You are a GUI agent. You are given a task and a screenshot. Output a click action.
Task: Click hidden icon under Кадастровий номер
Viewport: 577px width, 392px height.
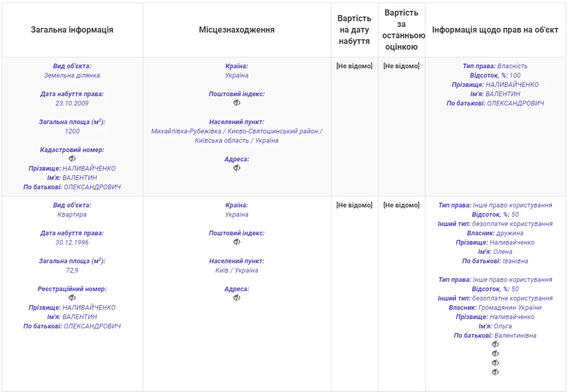72,159
